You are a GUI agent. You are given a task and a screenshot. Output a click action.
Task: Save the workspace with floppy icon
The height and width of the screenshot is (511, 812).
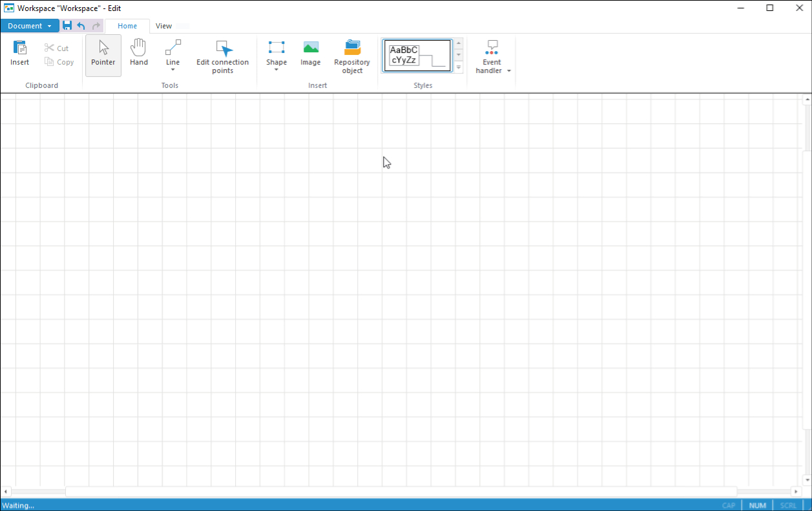pos(67,26)
